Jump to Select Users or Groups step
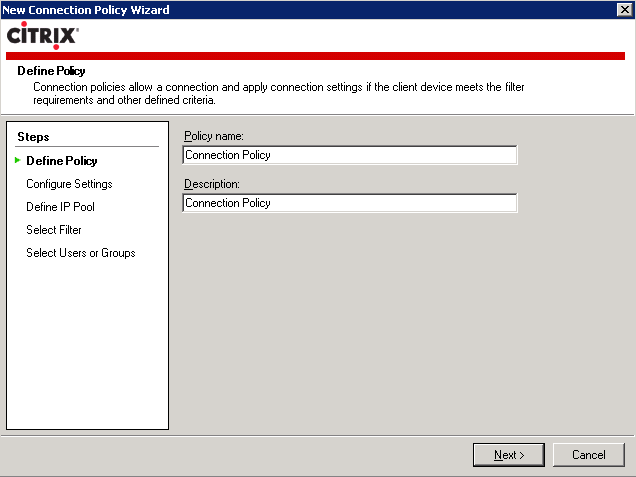Screen dimensions: 636x477 (x=81, y=253)
